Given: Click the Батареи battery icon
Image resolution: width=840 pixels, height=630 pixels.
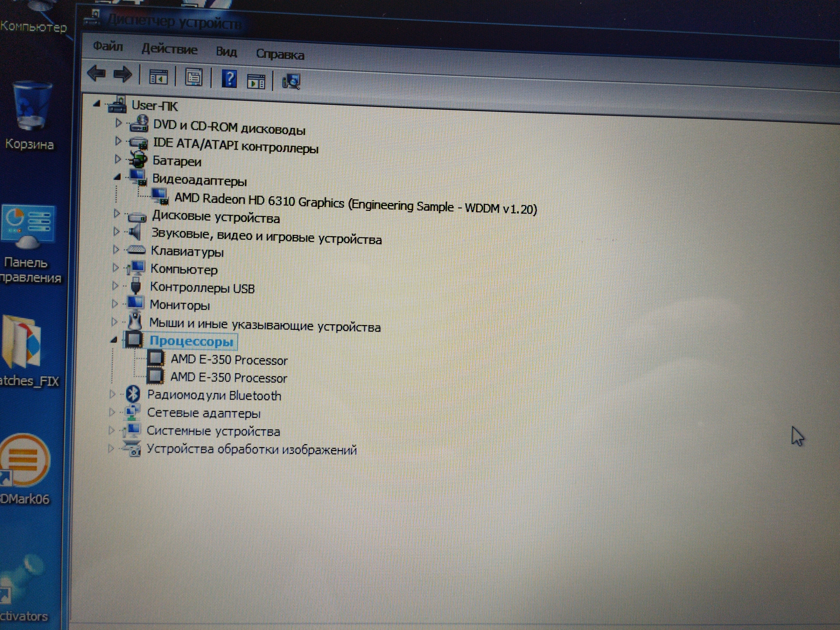Looking at the screenshot, I should [x=138, y=160].
